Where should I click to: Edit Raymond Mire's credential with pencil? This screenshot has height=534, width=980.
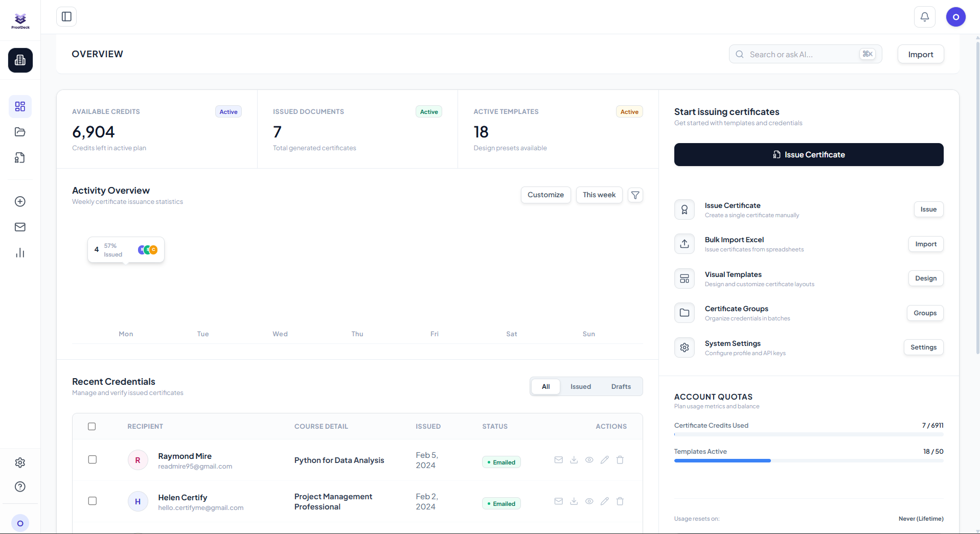coord(605,460)
